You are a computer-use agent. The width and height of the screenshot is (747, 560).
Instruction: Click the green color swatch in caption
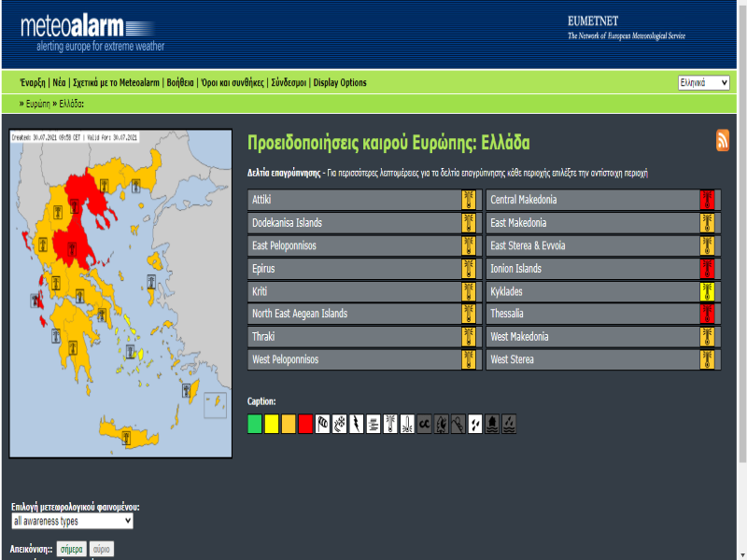255,424
